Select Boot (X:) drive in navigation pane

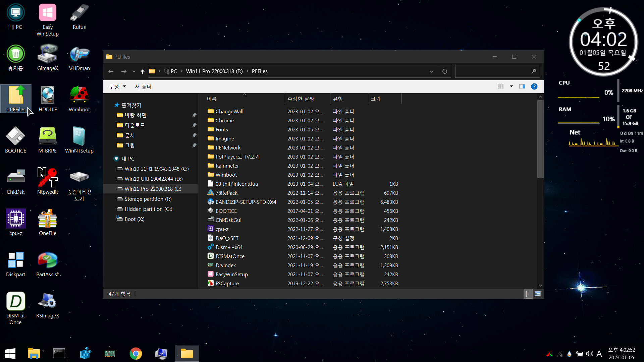click(135, 219)
